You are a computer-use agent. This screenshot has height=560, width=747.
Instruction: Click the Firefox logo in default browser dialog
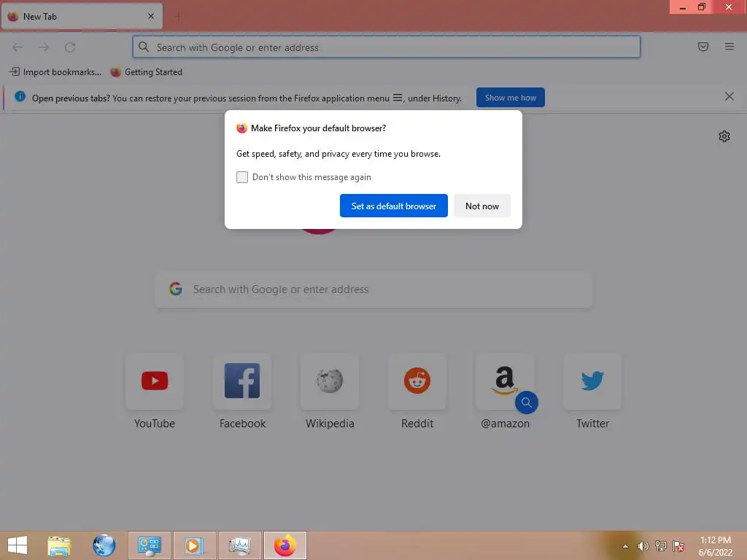click(x=242, y=128)
